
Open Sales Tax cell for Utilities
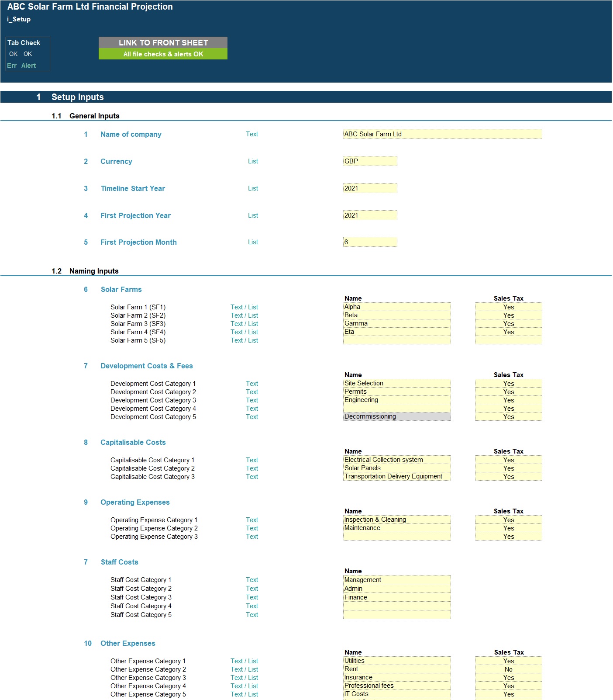pyautogui.click(x=508, y=661)
